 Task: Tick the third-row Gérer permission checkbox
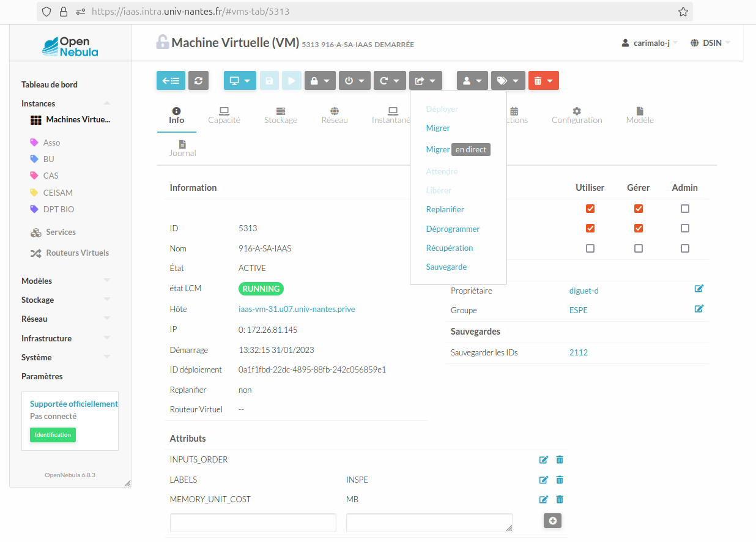click(639, 248)
